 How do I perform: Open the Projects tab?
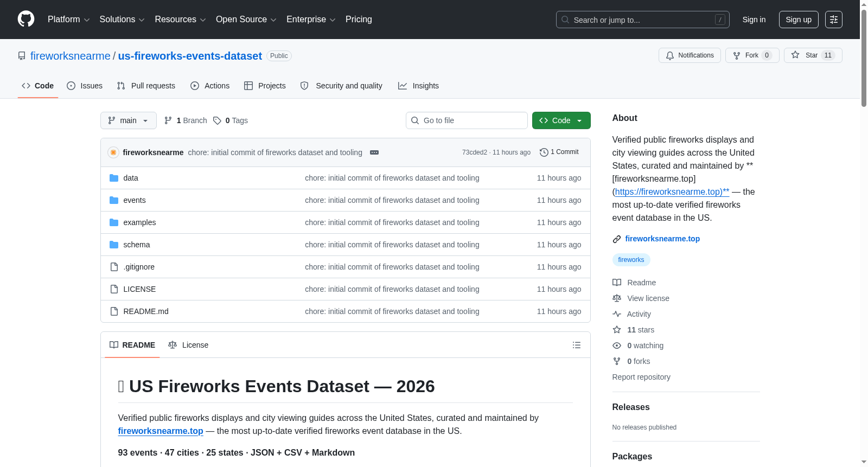click(x=265, y=86)
